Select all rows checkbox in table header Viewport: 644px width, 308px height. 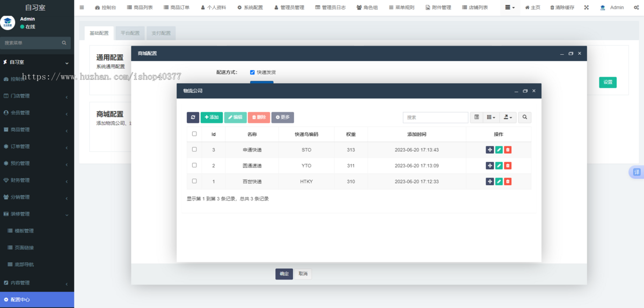(194, 134)
